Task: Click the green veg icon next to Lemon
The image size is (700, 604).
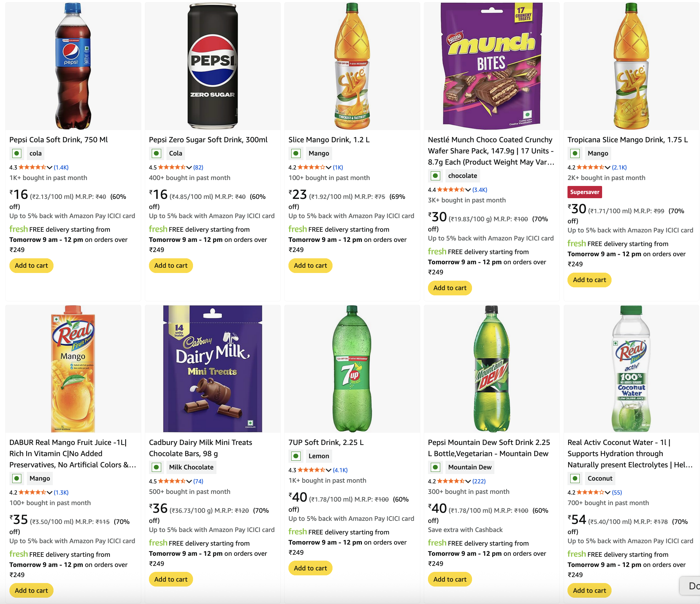Action: pyautogui.click(x=296, y=456)
